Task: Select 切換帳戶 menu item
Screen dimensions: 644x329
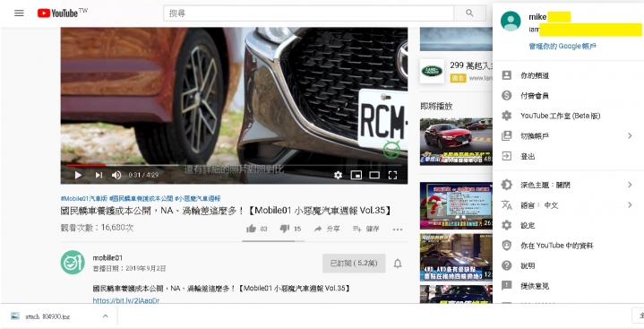Action: (x=568, y=136)
